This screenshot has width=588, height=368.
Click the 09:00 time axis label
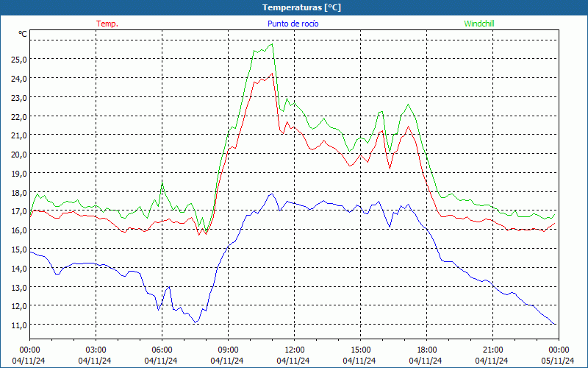coord(229,350)
